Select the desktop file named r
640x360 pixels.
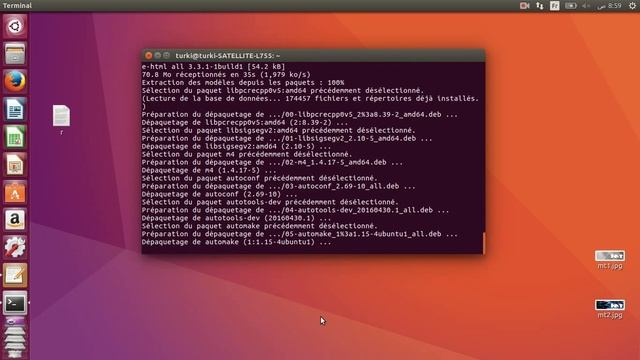(61, 120)
